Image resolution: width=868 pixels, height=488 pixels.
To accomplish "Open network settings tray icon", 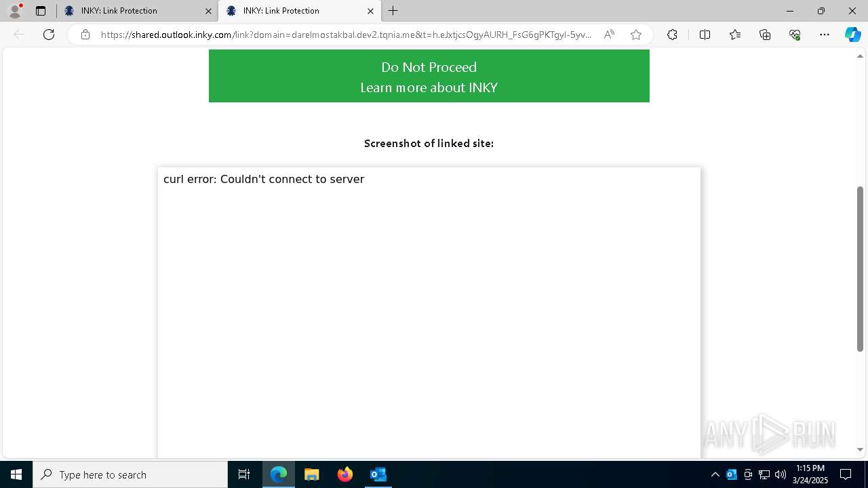I will click(764, 474).
